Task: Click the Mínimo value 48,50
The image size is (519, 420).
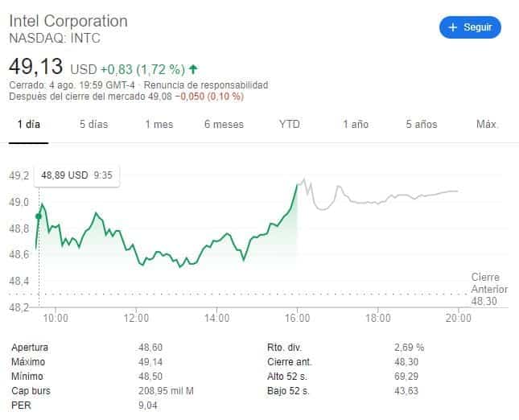Action: pos(150,377)
